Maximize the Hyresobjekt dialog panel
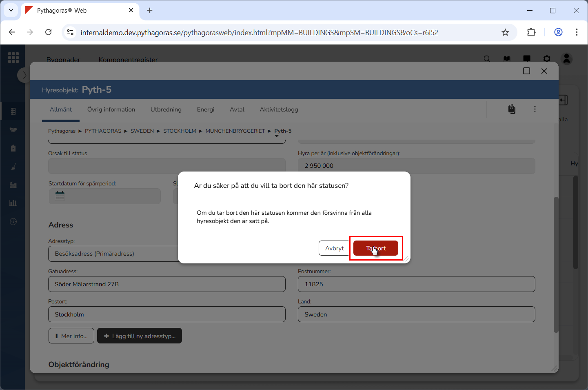588x390 pixels. coord(526,71)
